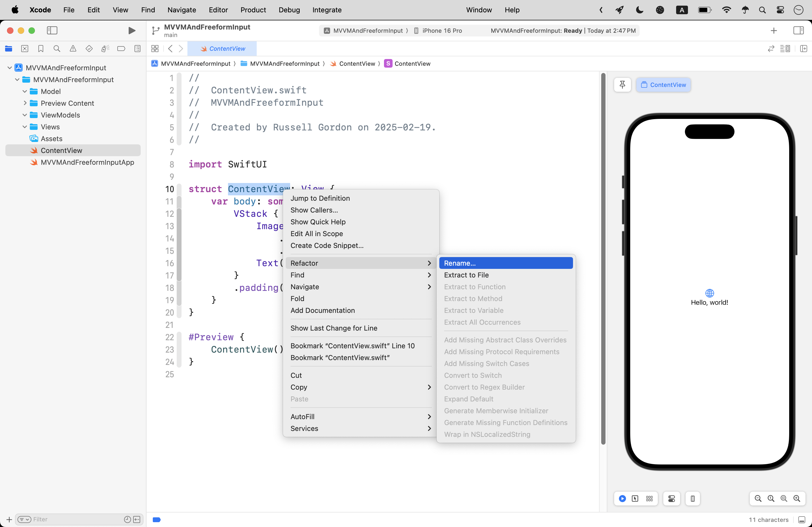Toggle the debug area at bottom right
The width and height of the screenshot is (812, 527).
(802, 519)
